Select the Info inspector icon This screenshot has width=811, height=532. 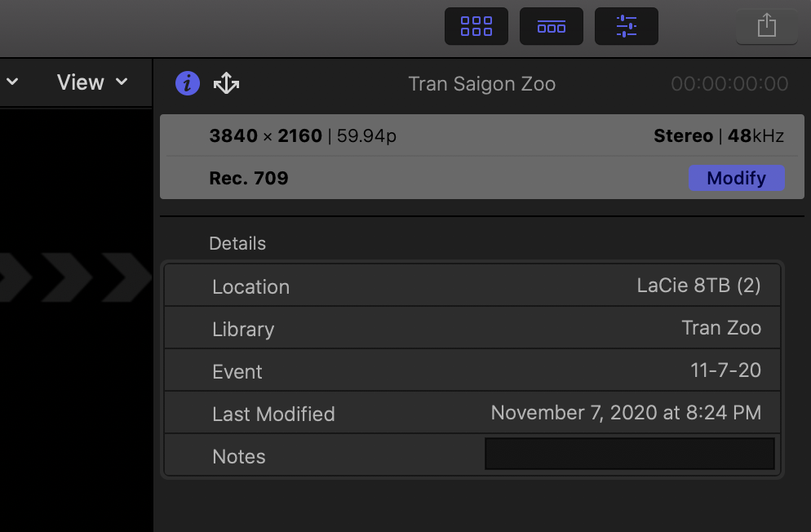pyautogui.click(x=188, y=83)
